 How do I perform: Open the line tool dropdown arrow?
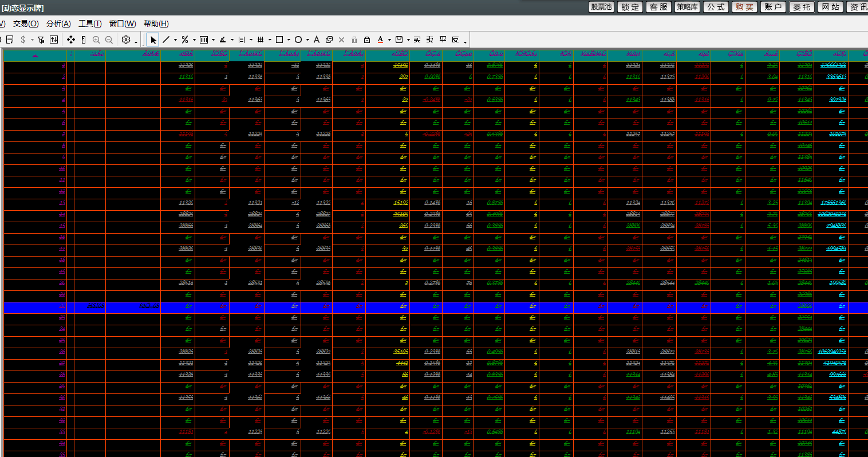click(175, 40)
